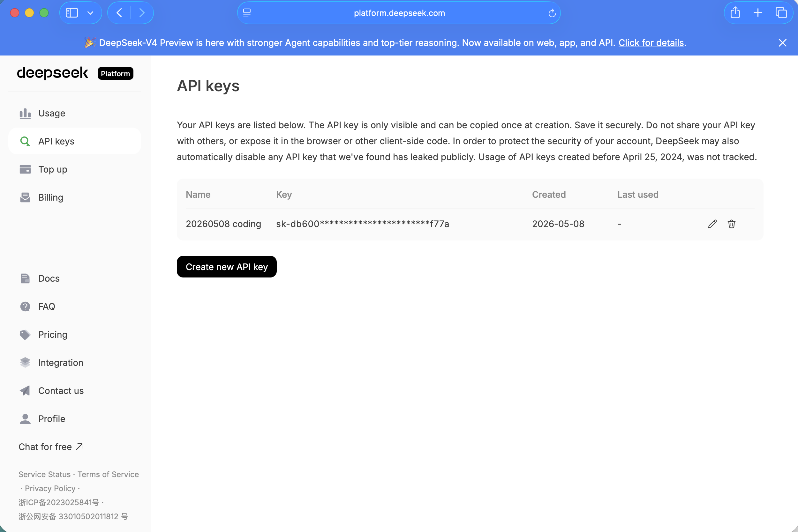Image resolution: width=798 pixels, height=532 pixels.
Task: Open Service Status link
Action: tap(44, 474)
